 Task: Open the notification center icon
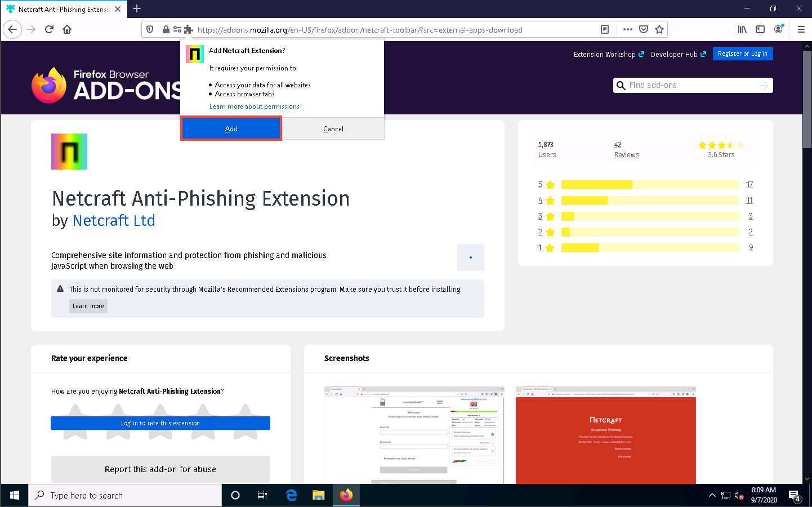(795, 496)
